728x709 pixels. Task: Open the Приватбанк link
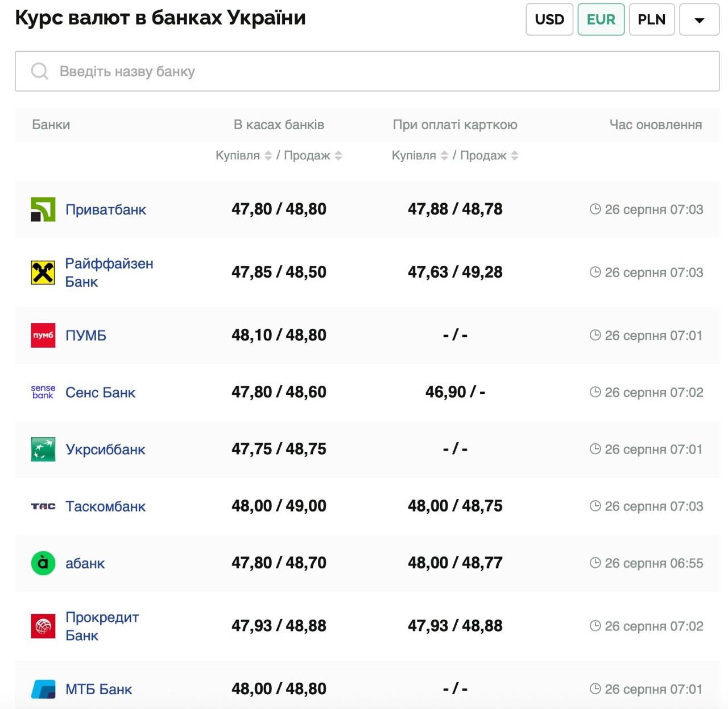[106, 209]
